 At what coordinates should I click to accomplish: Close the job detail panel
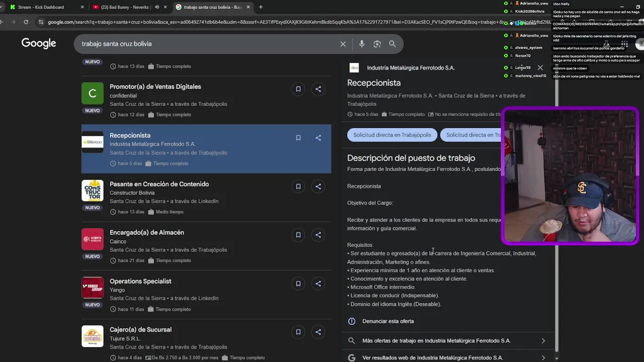(540, 67)
